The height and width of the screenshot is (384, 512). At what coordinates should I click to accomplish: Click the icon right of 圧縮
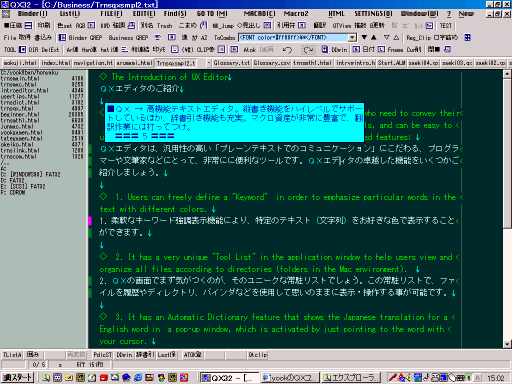click(x=29, y=26)
